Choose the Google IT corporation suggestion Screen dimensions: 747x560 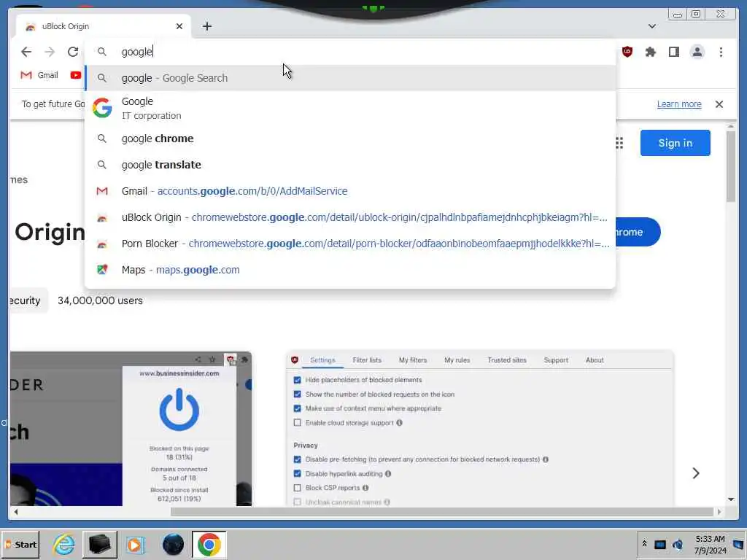[x=350, y=108]
